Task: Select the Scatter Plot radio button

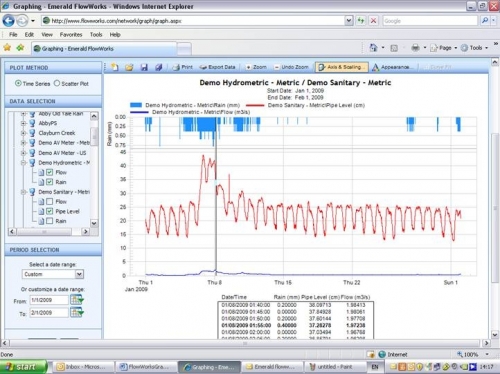Action: click(x=57, y=83)
